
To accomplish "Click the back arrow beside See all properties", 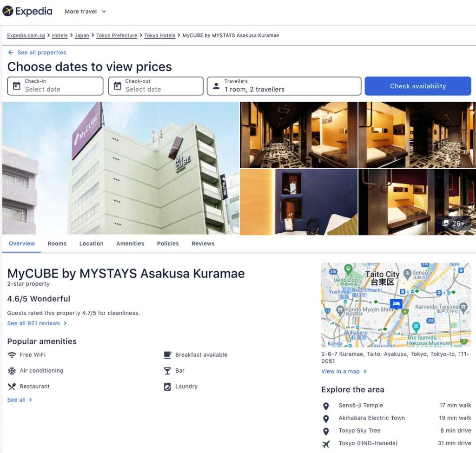I will click(x=11, y=53).
